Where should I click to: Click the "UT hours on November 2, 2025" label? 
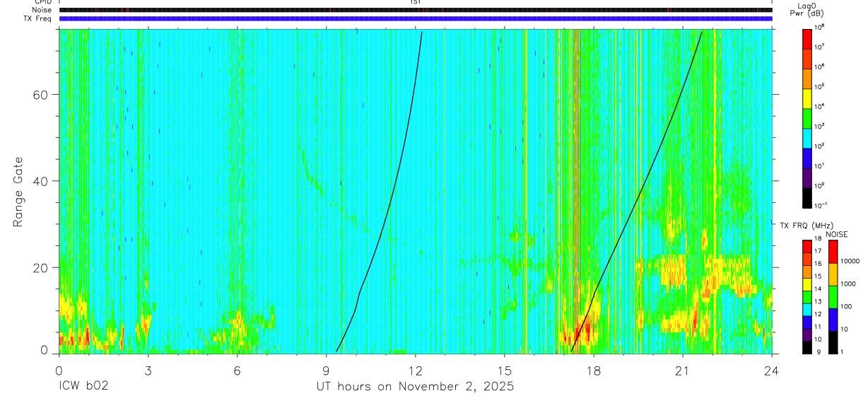tap(415, 387)
